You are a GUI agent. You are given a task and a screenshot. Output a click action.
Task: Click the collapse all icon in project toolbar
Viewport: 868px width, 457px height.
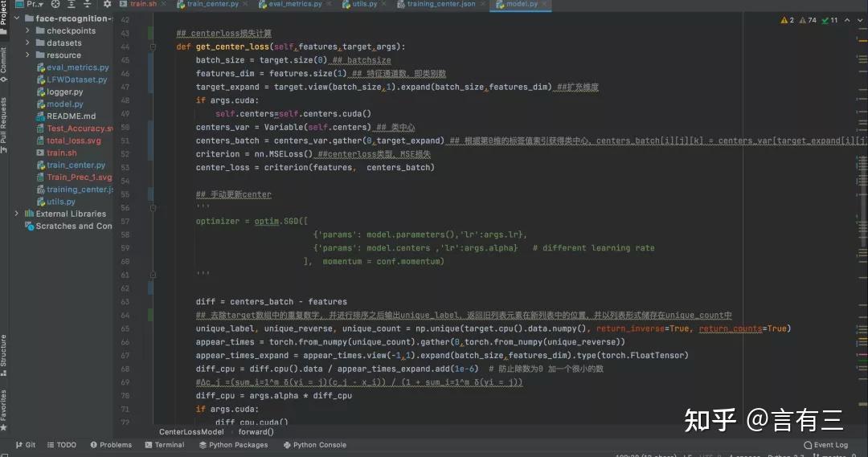[x=87, y=4]
